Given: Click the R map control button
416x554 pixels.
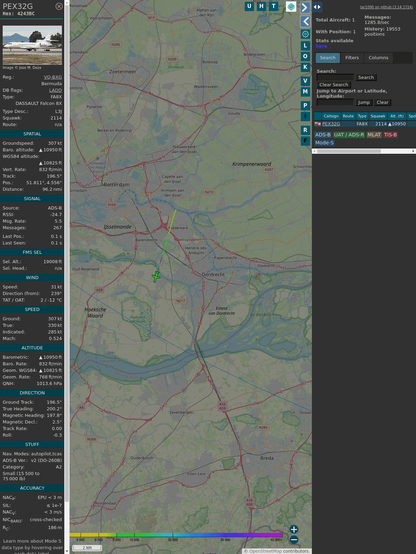Looking at the screenshot, I should click(305, 130).
